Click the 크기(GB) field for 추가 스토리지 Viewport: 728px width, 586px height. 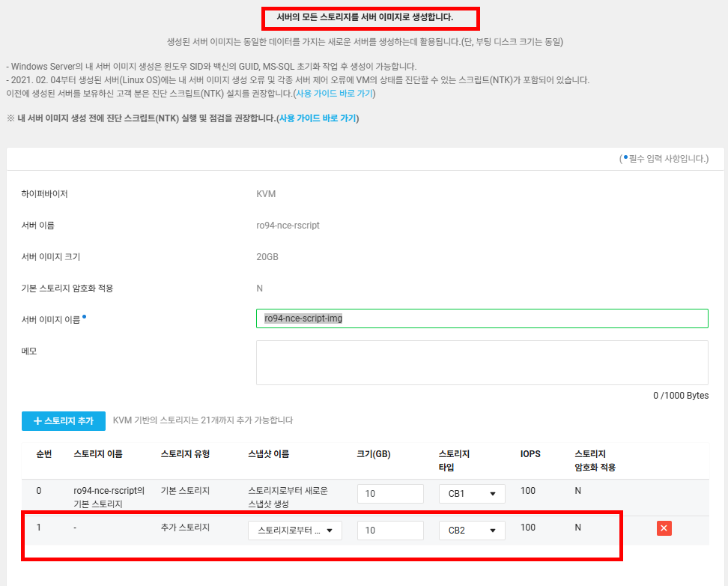coord(390,530)
